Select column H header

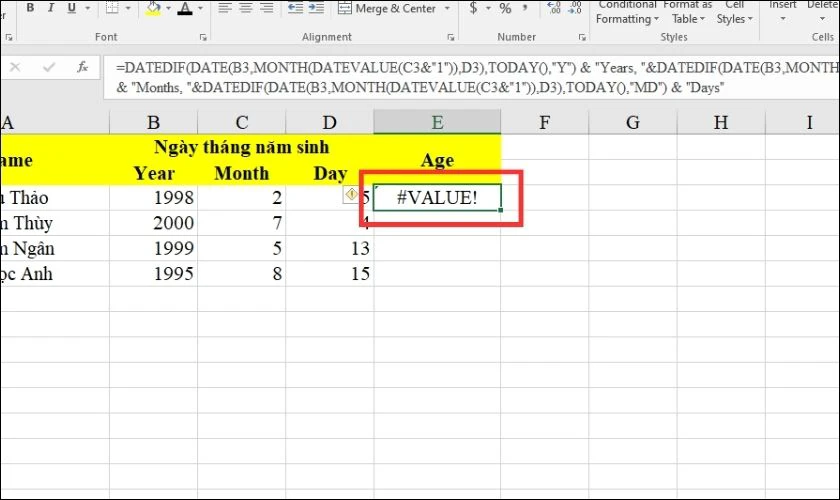[x=721, y=122]
